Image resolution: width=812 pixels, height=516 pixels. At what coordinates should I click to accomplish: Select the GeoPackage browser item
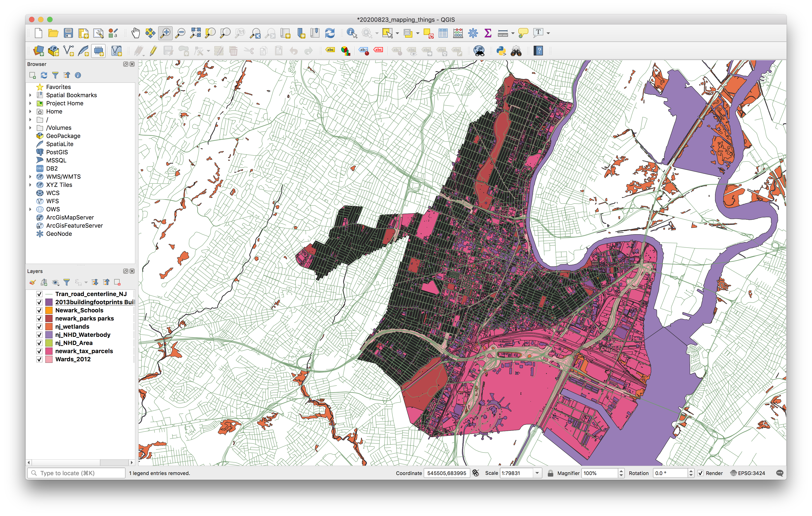point(63,136)
